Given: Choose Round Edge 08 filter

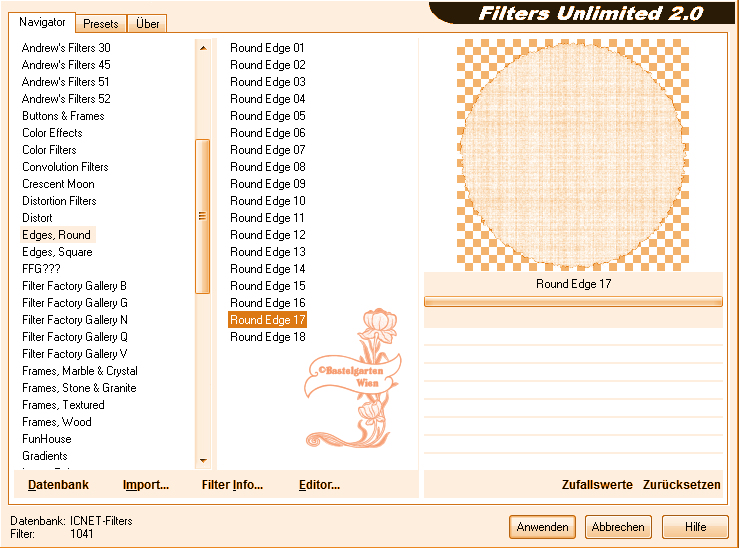Looking at the screenshot, I should point(267,167).
